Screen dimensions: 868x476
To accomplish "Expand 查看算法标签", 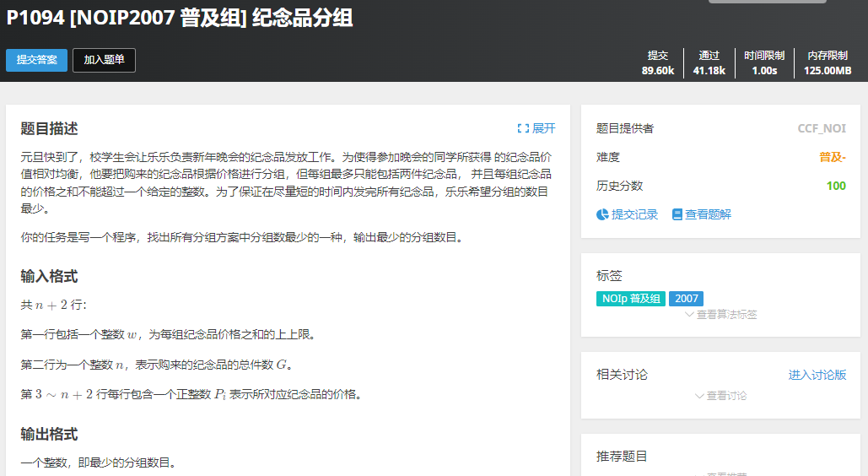I will (720, 315).
